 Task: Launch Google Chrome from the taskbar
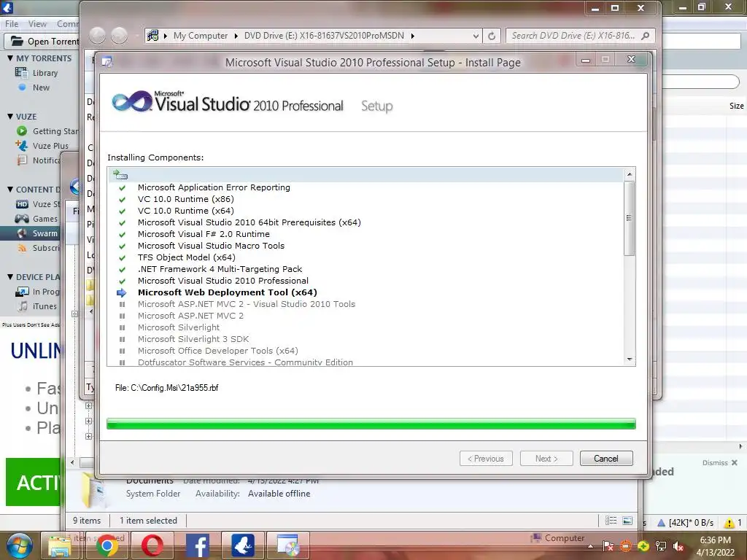point(107,545)
